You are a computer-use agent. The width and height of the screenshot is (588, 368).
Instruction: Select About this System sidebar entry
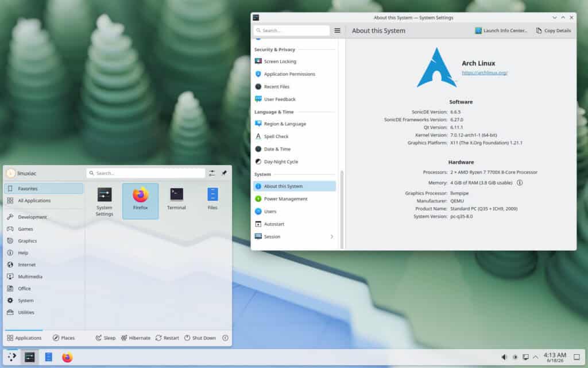coord(295,186)
